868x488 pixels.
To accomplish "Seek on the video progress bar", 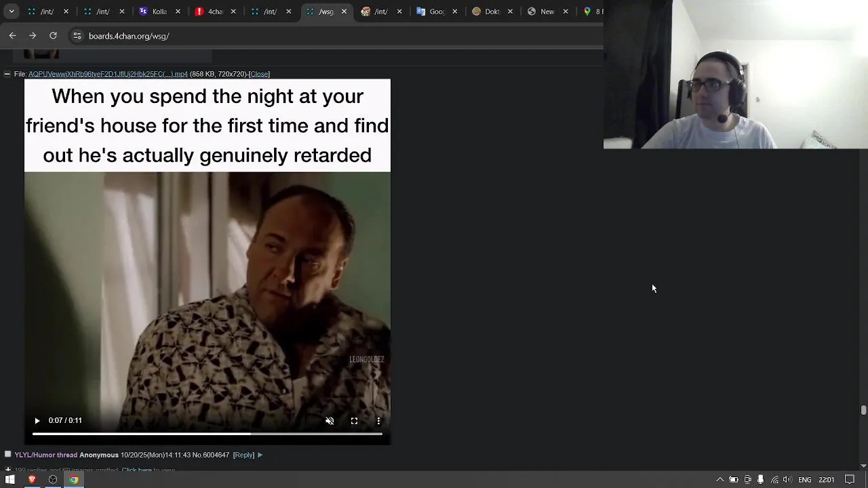I will (x=207, y=434).
